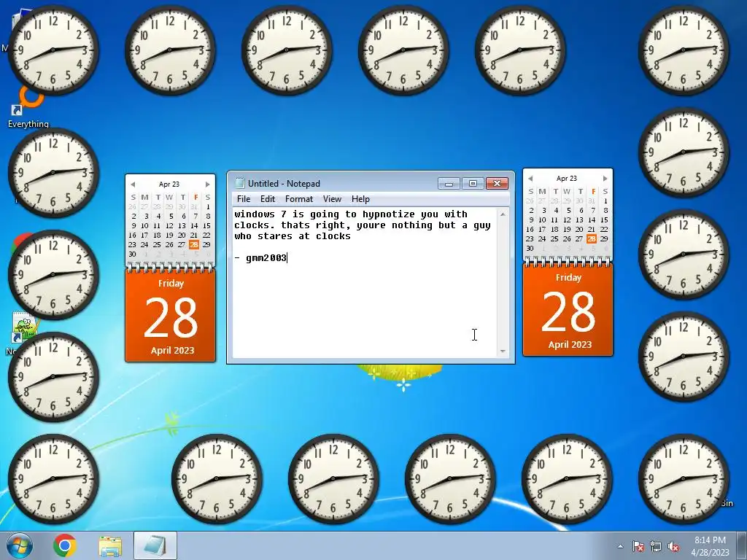The height and width of the screenshot is (560, 747).
Task: Click Notepad scrollbar down arrow
Action: click(503, 351)
